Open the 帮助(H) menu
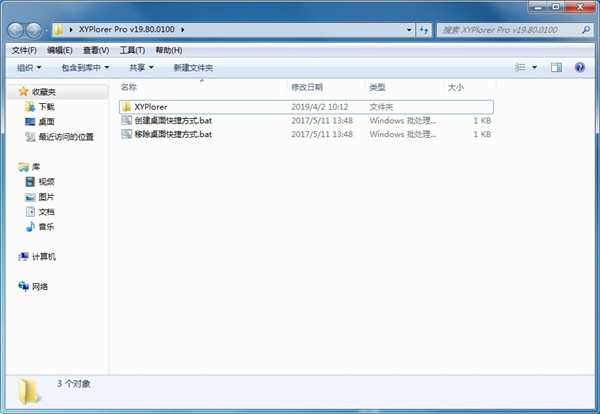The image size is (600, 414). pos(168,50)
